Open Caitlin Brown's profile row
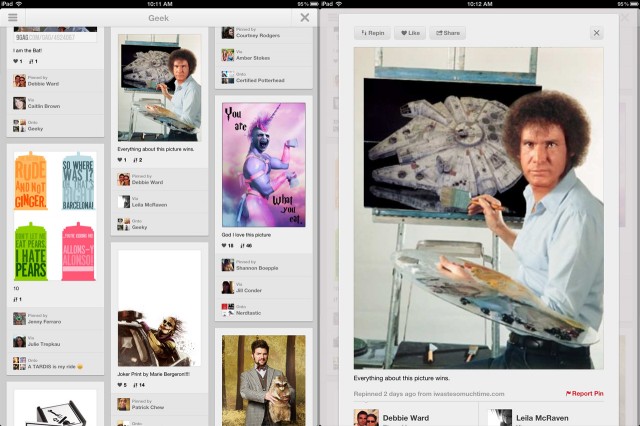This screenshot has width=640, height=426. click(55, 103)
